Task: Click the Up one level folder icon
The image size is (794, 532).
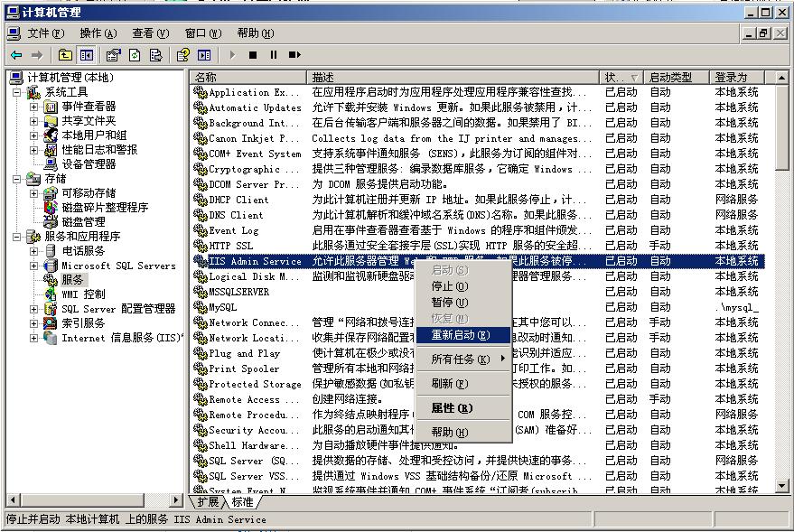Action: (x=65, y=55)
